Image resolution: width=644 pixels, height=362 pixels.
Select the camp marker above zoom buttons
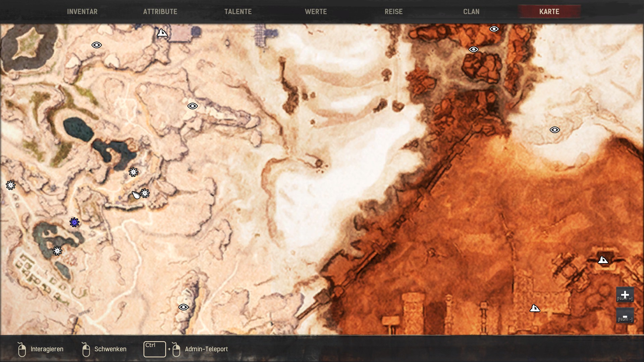(x=603, y=260)
